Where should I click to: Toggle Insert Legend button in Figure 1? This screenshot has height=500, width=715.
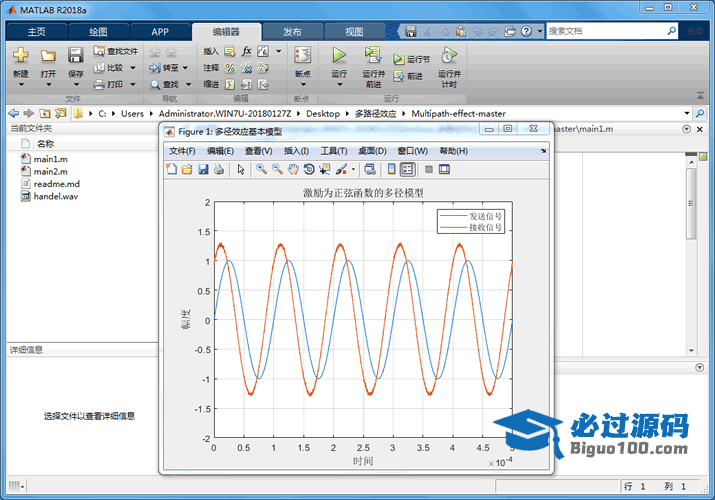point(407,170)
